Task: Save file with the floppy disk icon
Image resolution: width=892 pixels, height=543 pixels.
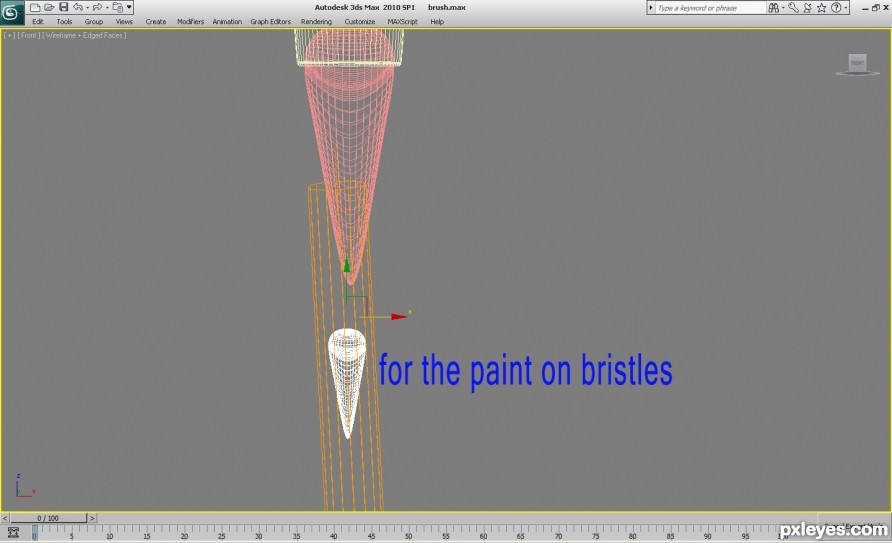Action: tap(64, 7)
